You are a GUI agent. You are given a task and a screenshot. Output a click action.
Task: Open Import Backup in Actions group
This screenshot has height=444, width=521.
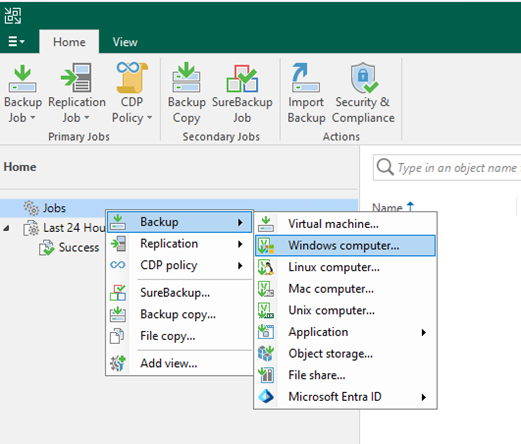coord(306,77)
